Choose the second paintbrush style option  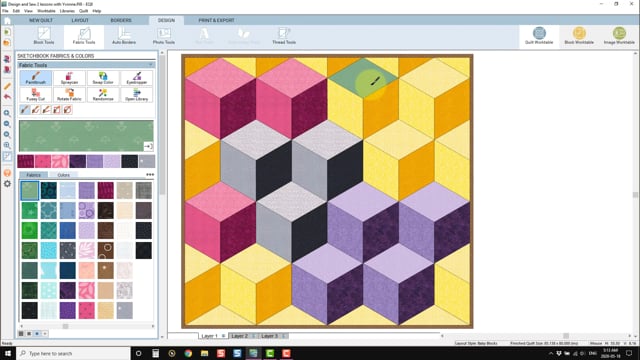click(36, 109)
